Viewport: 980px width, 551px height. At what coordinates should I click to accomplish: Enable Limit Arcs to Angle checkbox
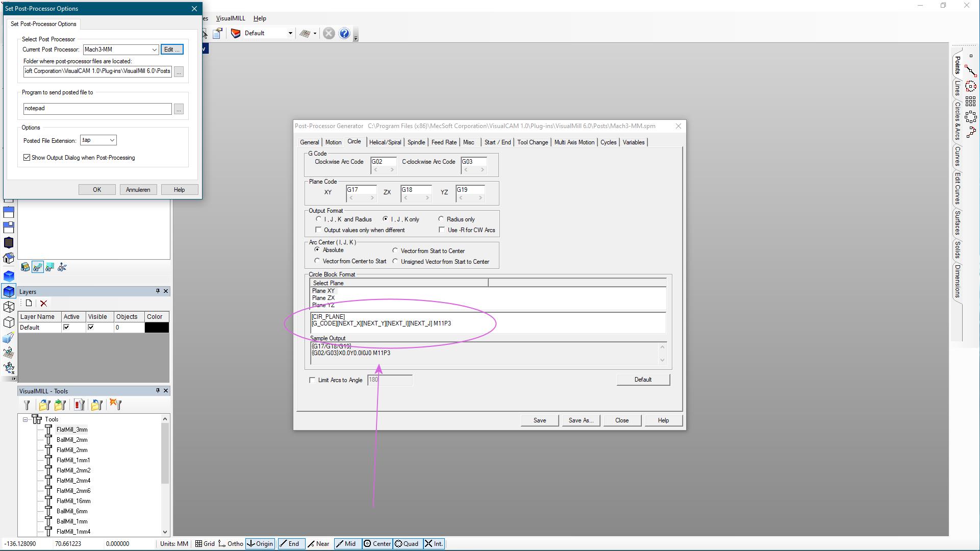[x=312, y=380]
